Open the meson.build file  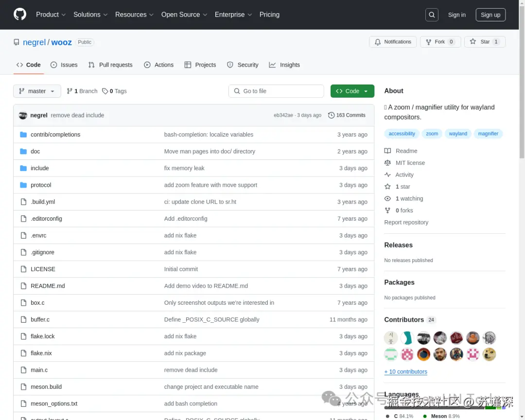click(x=46, y=387)
